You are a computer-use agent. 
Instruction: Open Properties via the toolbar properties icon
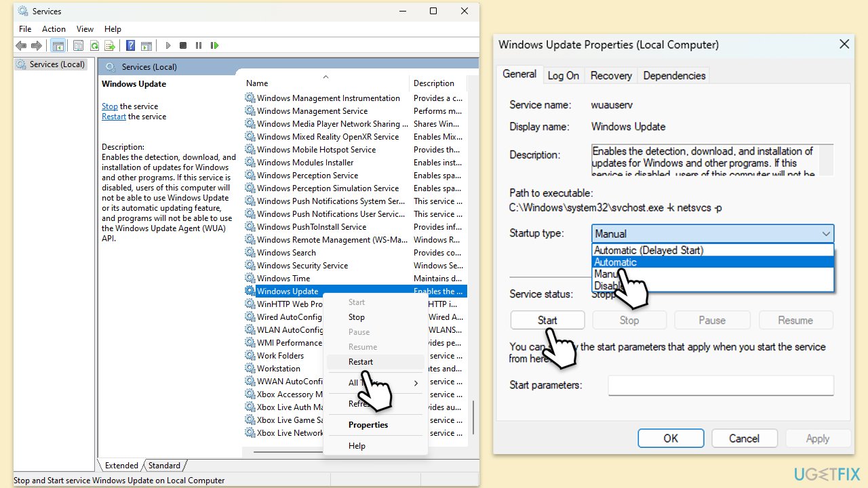[x=79, y=45]
